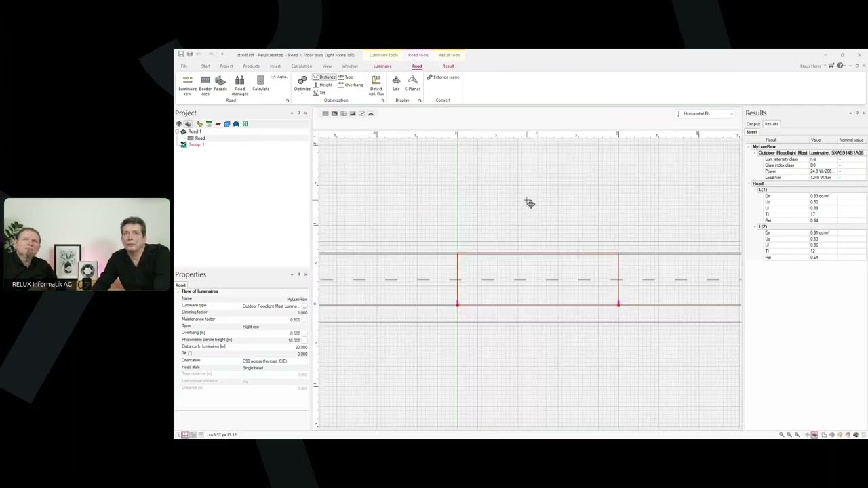Select the Street tab in Results

[752, 132]
